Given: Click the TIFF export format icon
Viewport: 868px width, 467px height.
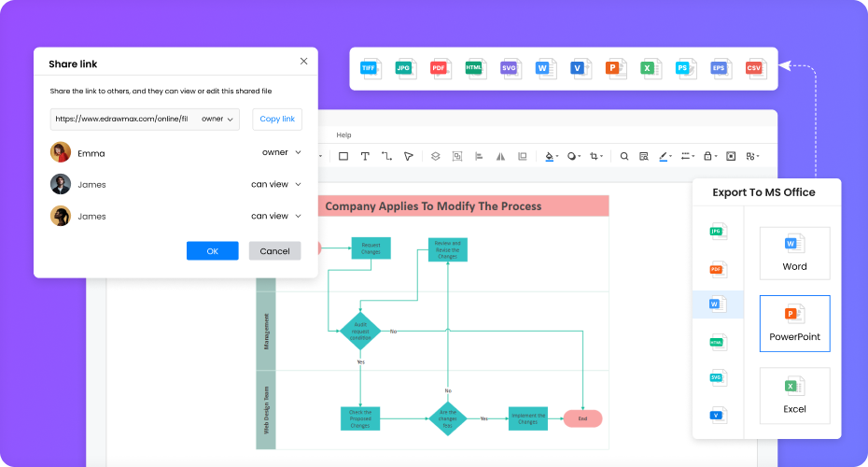Looking at the screenshot, I should click(x=371, y=68).
